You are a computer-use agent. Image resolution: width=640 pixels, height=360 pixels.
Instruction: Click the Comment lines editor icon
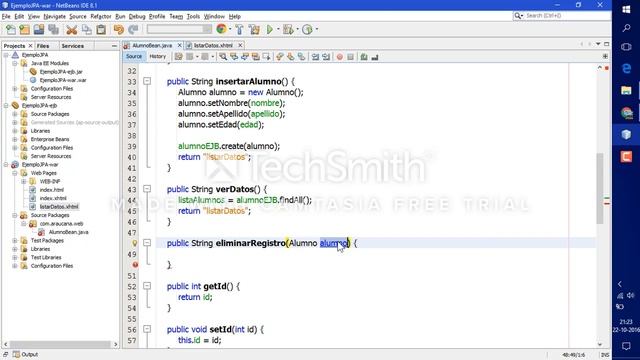click(x=364, y=57)
